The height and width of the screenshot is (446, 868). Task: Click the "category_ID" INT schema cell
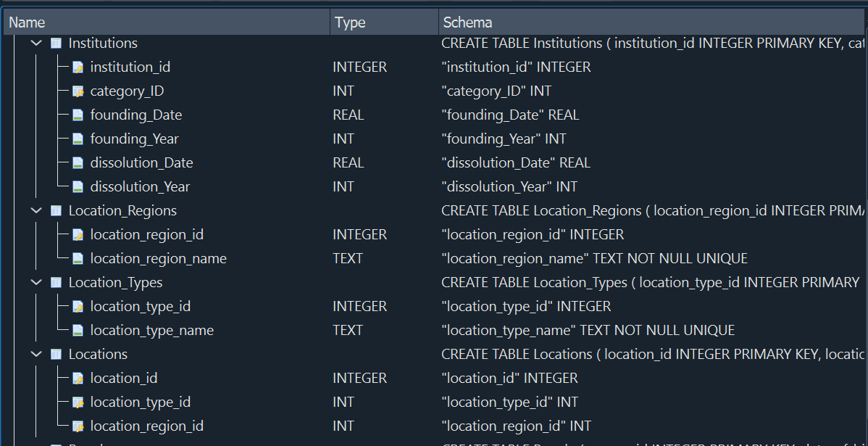(496, 91)
